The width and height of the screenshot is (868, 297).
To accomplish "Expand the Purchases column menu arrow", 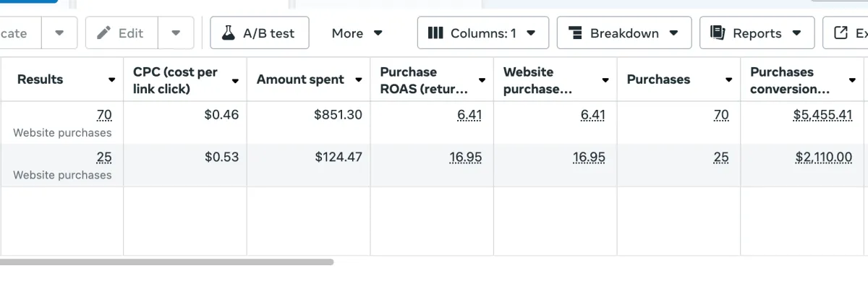I will point(728,80).
